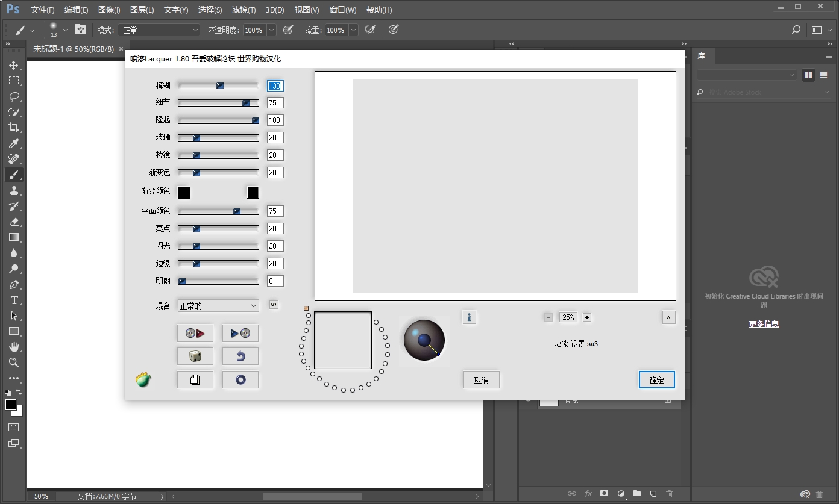Select the Hand tool

tap(14, 347)
